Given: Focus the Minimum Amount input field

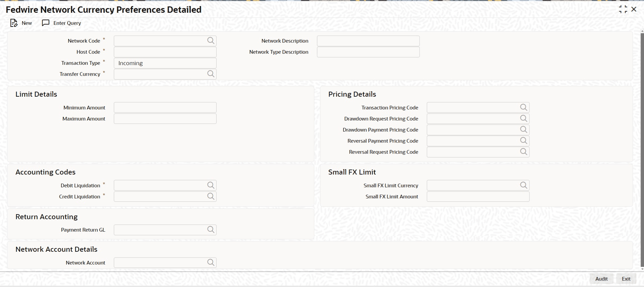Looking at the screenshot, I should (x=165, y=107).
